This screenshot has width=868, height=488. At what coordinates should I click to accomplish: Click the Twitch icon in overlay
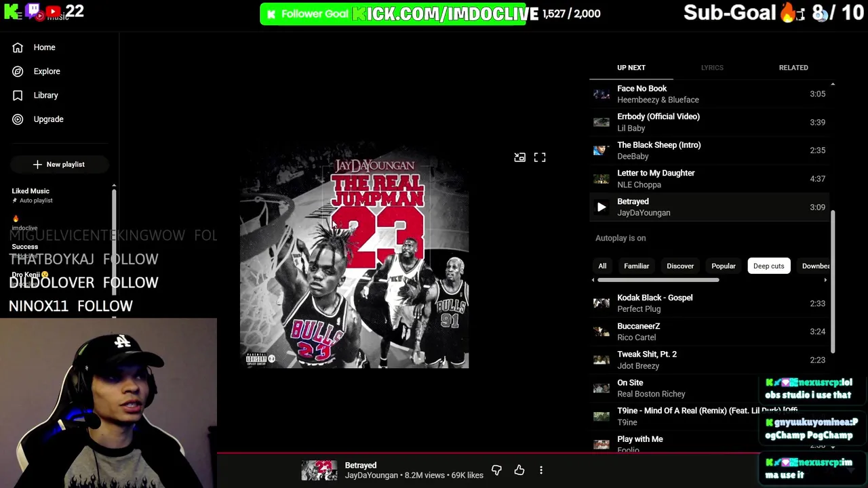point(33,10)
